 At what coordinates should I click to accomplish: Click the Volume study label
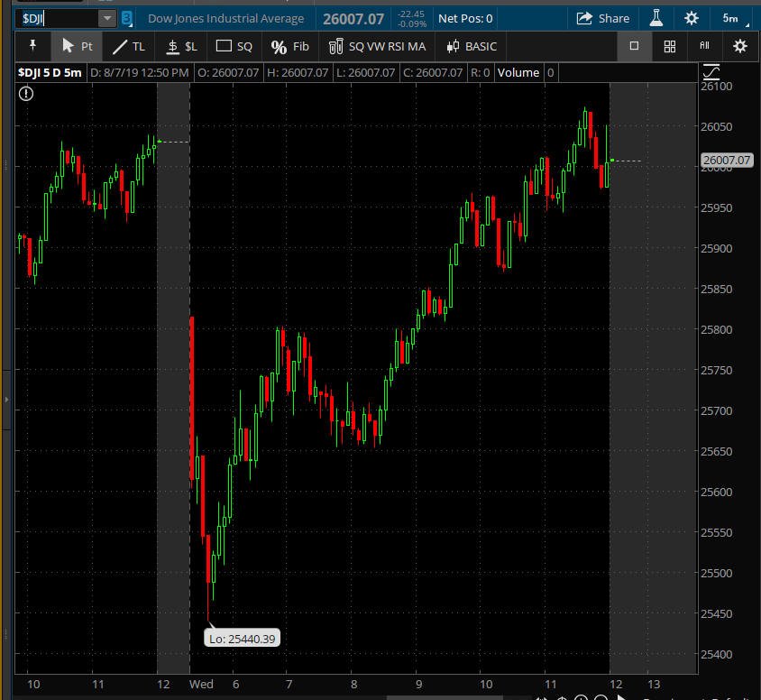(x=518, y=73)
